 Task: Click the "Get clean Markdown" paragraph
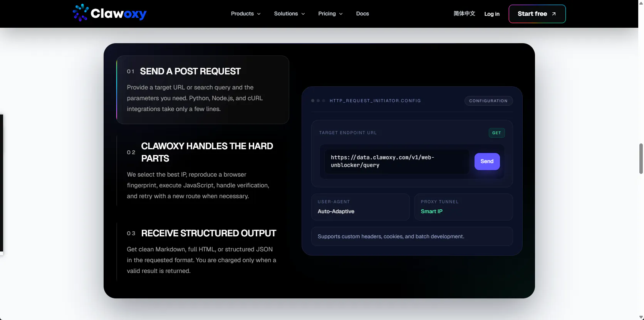pos(201,260)
